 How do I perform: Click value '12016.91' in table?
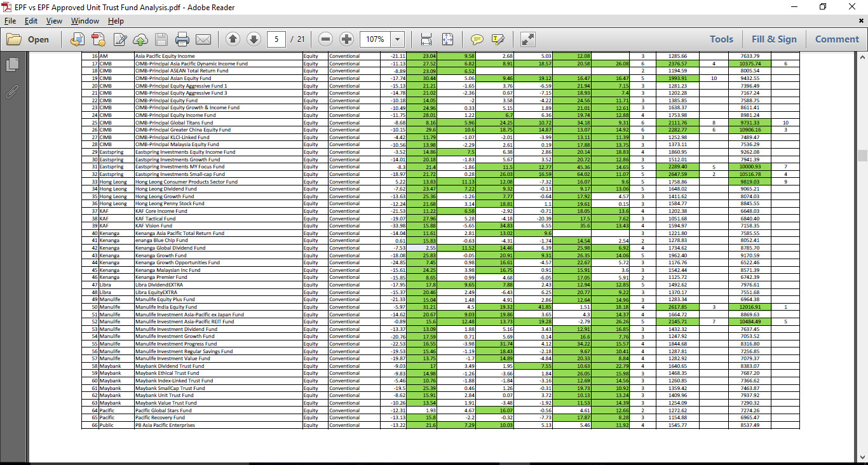[750, 307]
